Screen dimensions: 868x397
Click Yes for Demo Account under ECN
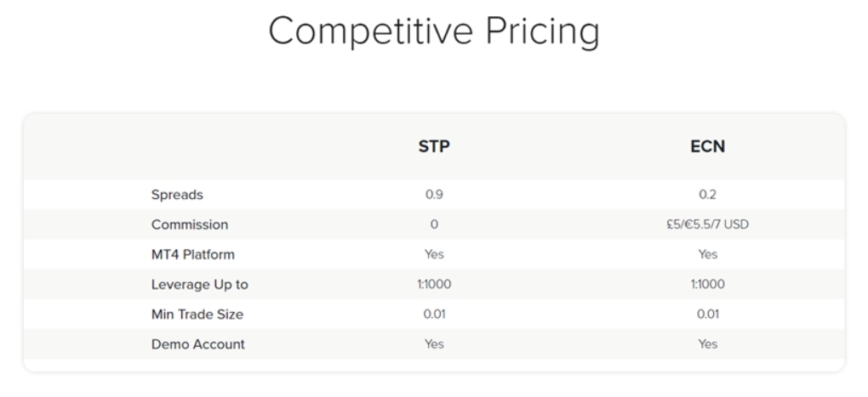[707, 344]
